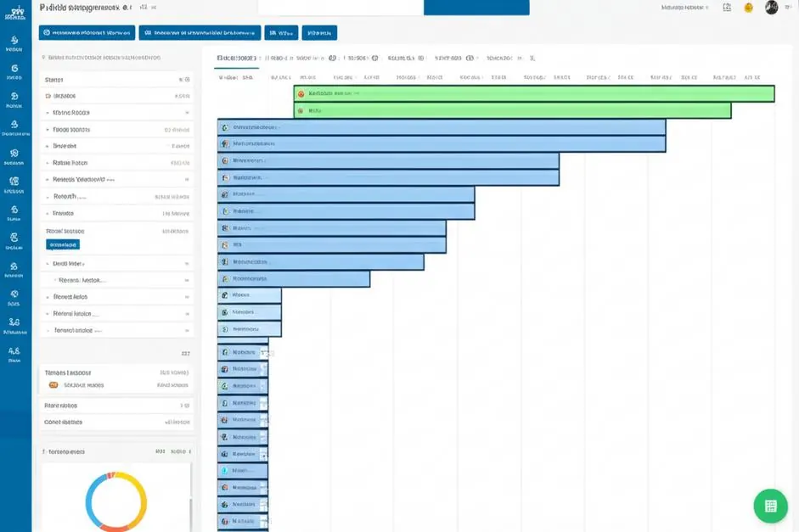Click the small blue tag button in left panel
This screenshot has width=799, height=532.
(63, 245)
